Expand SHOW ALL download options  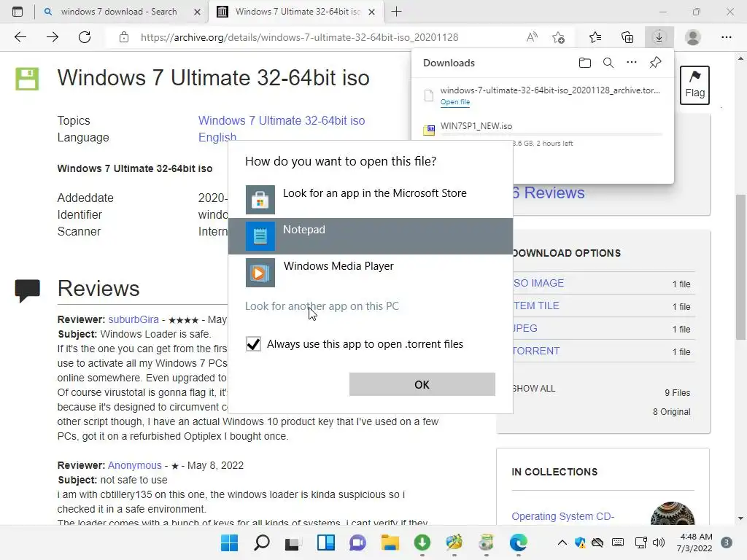coord(533,389)
